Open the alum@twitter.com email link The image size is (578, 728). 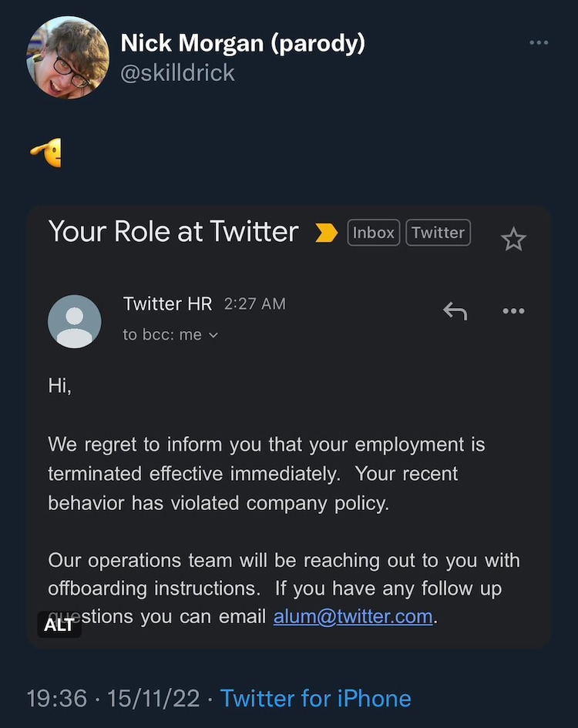[x=352, y=617]
